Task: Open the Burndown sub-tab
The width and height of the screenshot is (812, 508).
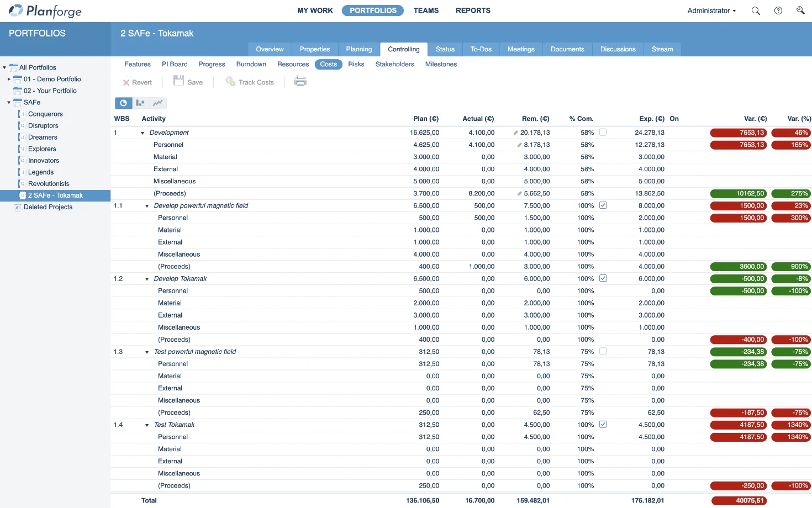Action: tap(251, 64)
